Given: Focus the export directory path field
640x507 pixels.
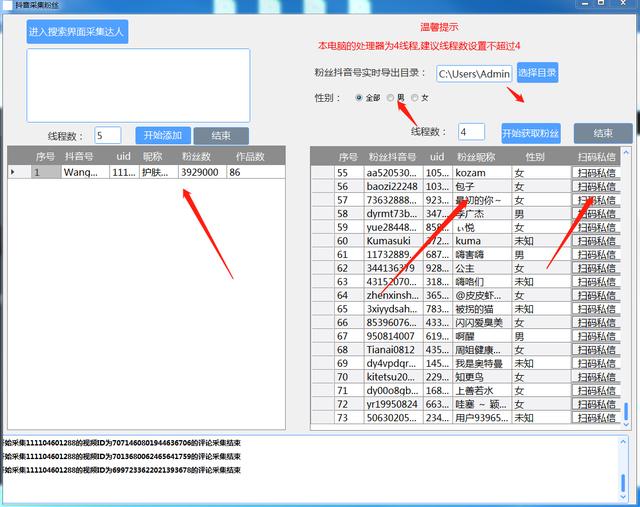Looking at the screenshot, I should point(474,74).
